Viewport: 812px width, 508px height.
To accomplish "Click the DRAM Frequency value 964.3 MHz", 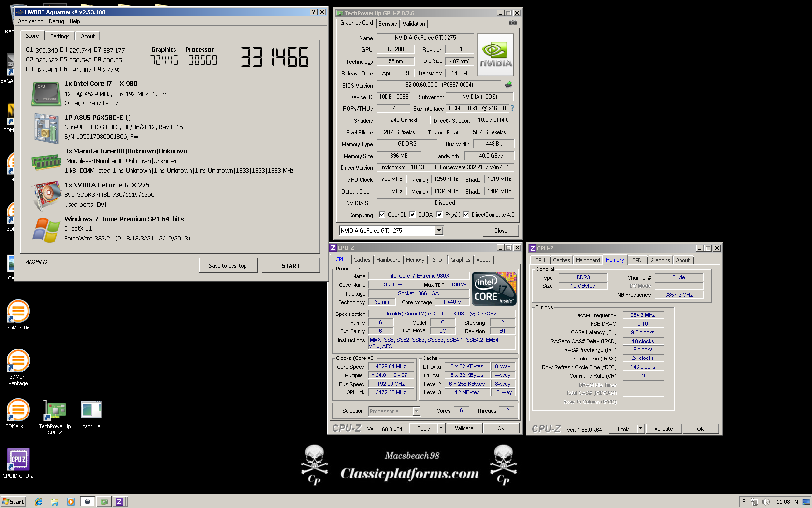I will (x=643, y=315).
